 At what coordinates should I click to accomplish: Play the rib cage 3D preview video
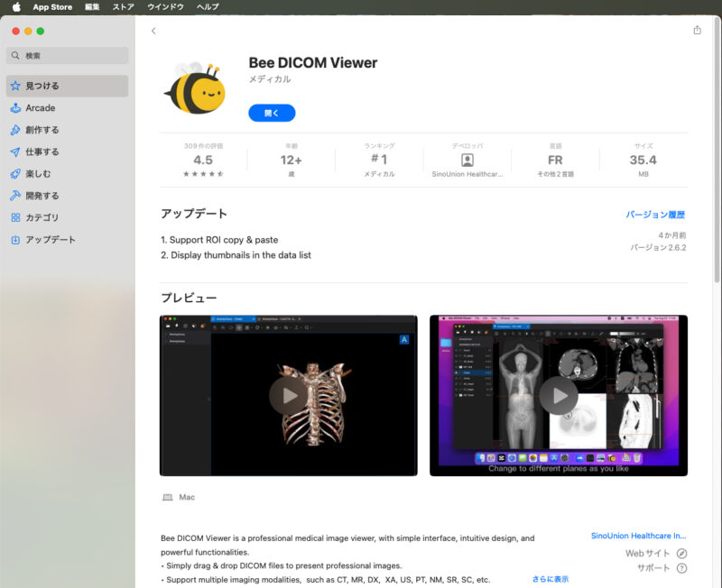288,396
